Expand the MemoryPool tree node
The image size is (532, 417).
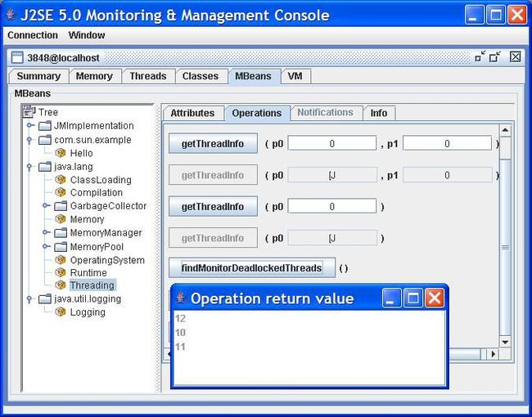pyautogui.click(x=47, y=246)
